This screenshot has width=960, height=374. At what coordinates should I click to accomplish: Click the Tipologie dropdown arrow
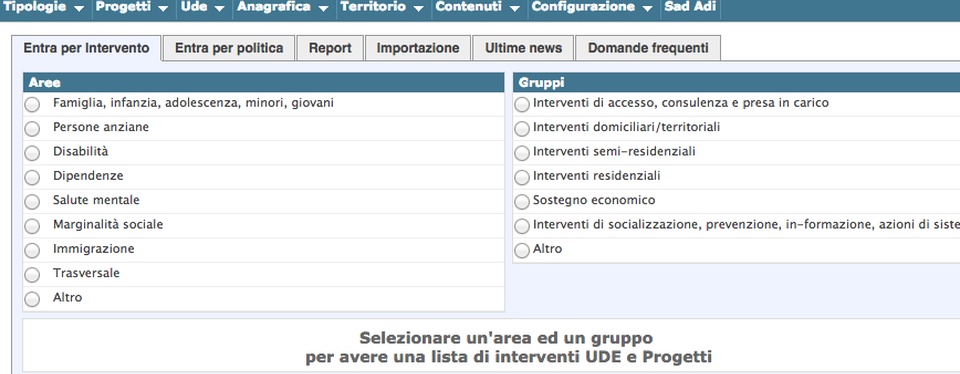pyautogui.click(x=78, y=9)
